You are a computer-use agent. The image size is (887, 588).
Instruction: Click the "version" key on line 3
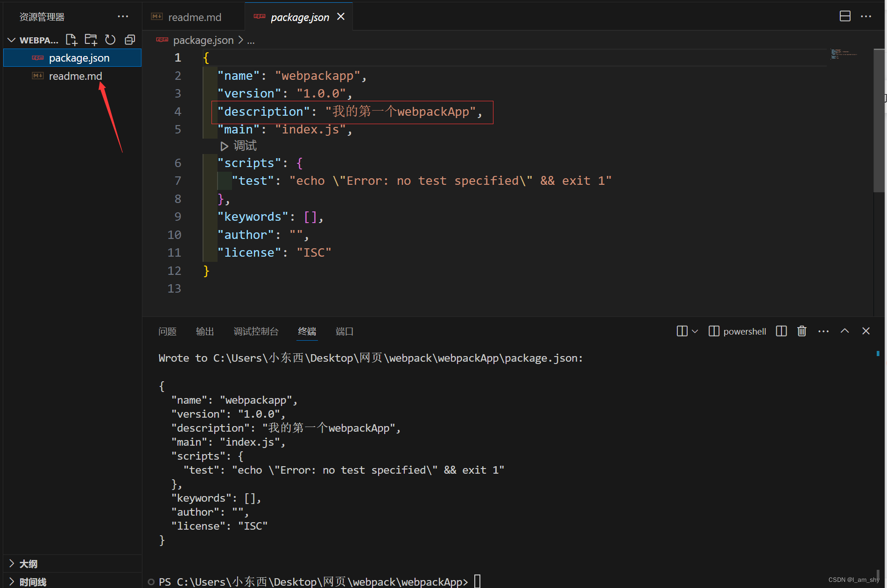coord(249,93)
